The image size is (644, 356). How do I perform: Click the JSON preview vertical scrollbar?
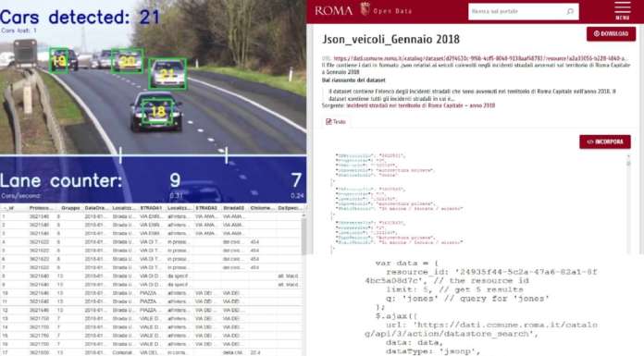pos(628,203)
